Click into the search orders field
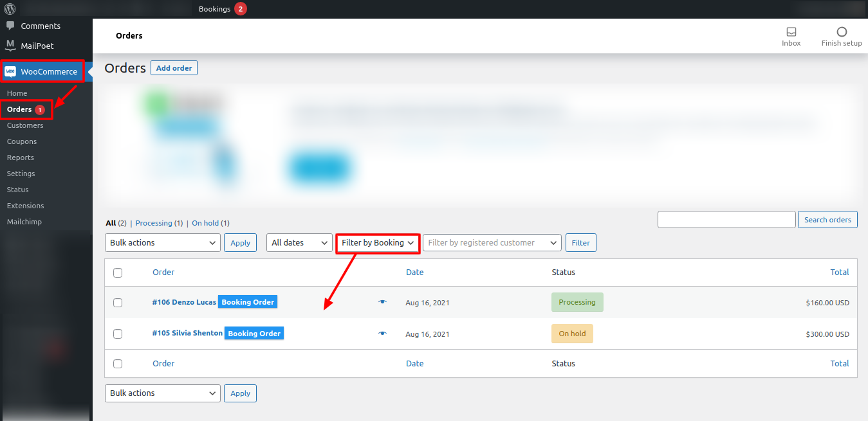The image size is (868, 421). (x=726, y=219)
